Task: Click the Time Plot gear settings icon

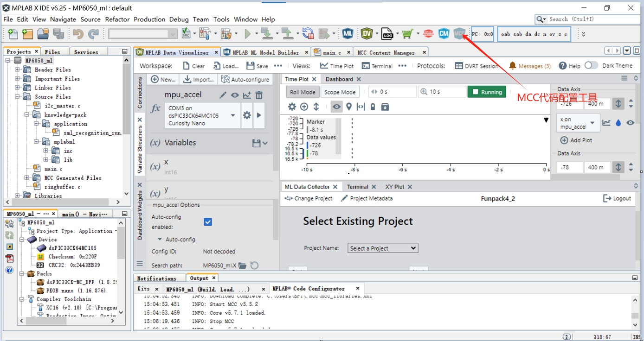Action: [x=292, y=107]
